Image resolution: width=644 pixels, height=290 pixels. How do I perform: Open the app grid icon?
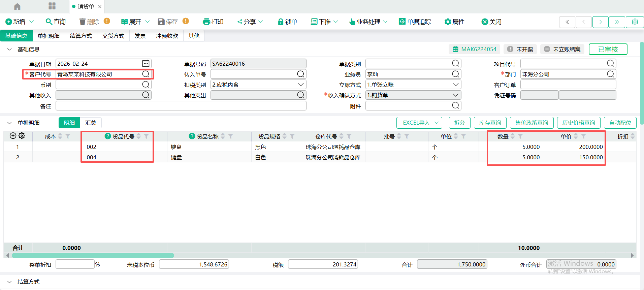click(x=52, y=6)
